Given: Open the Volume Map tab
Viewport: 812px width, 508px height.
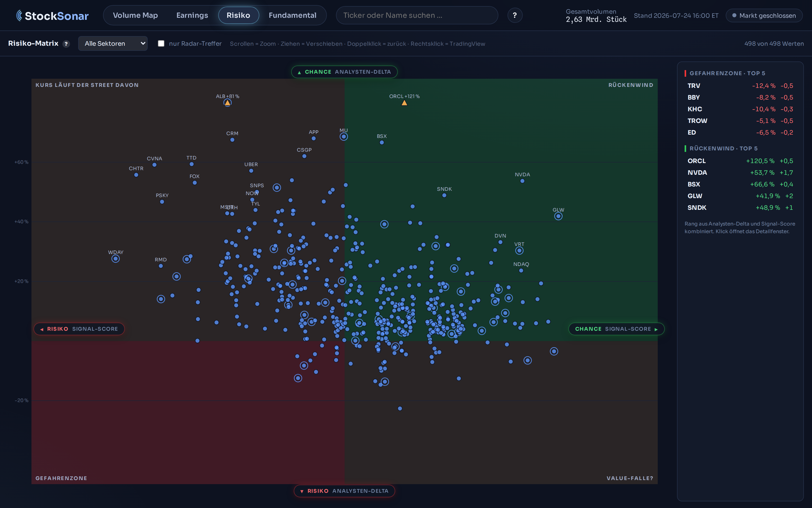Looking at the screenshot, I should [x=135, y=15].
